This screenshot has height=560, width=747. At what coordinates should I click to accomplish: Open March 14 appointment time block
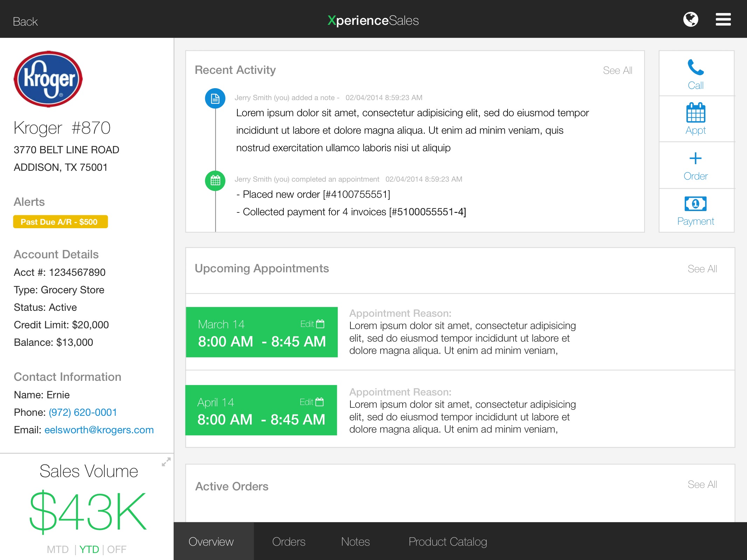[x=262, y=332]
